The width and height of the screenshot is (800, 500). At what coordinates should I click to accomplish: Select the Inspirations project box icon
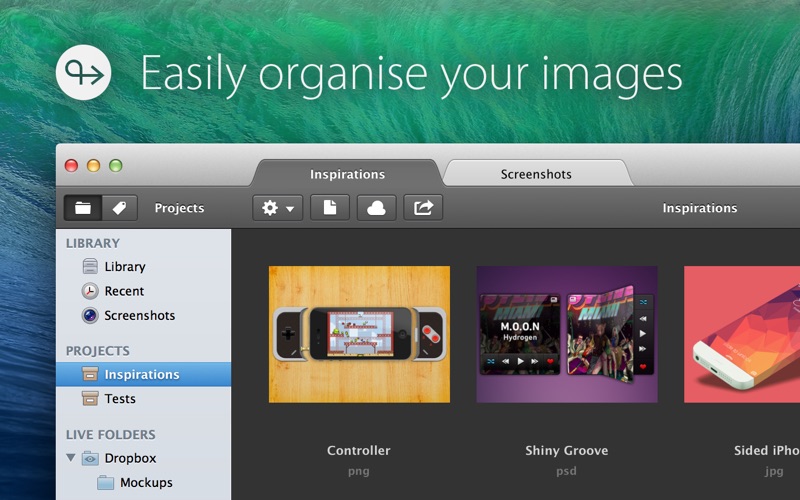pyautogui.click(x=90, y=374)
